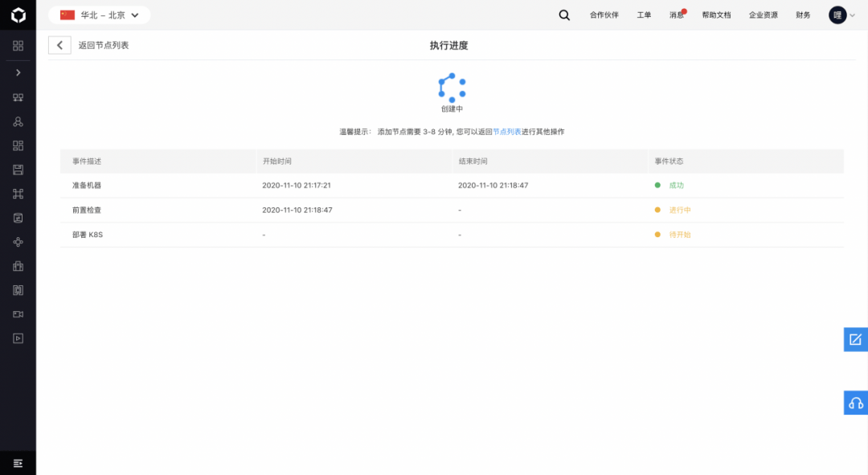
Task: Open the play-button square icon in sidebar
Action: point(18,338)
